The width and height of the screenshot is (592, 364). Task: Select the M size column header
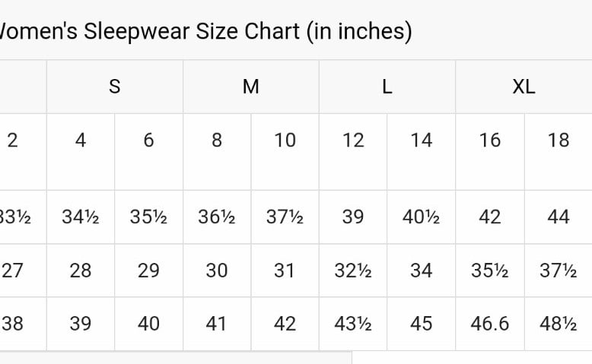pos(251,87)
